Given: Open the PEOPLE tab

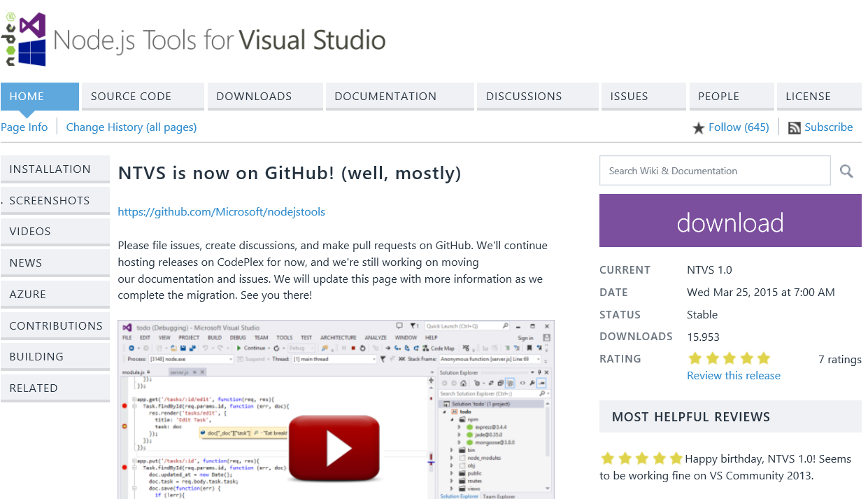Looking at the screenshot, I should (x=732, y=97).
